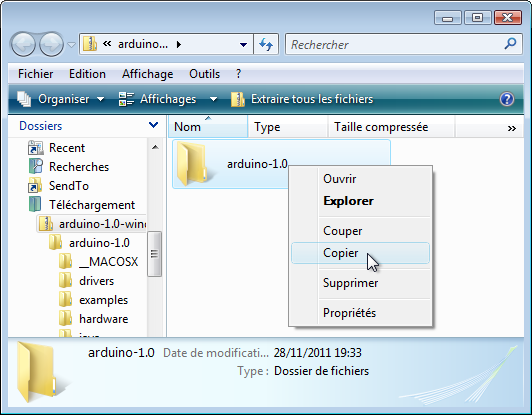Click the tree scrollbar up arrow
The image size is (532, 415).
point(155,147)
